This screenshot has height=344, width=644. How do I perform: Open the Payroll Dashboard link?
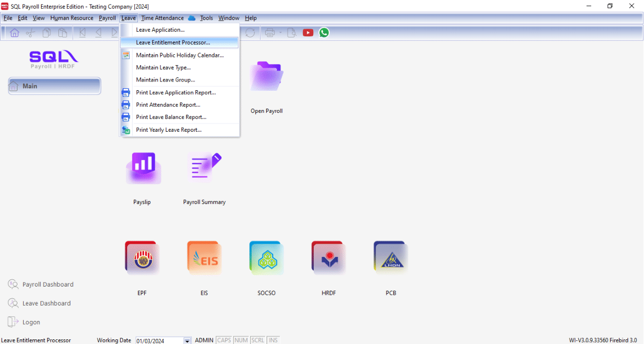pos(48,285)
